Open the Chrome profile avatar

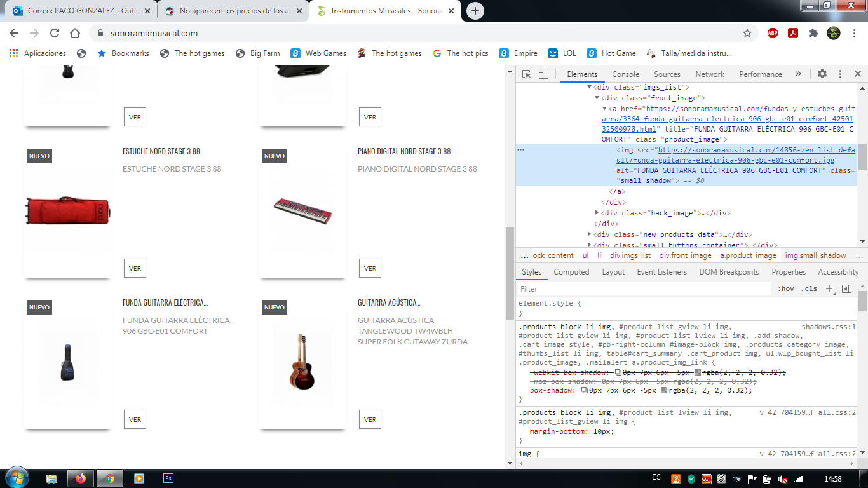(x=834, y=33)
